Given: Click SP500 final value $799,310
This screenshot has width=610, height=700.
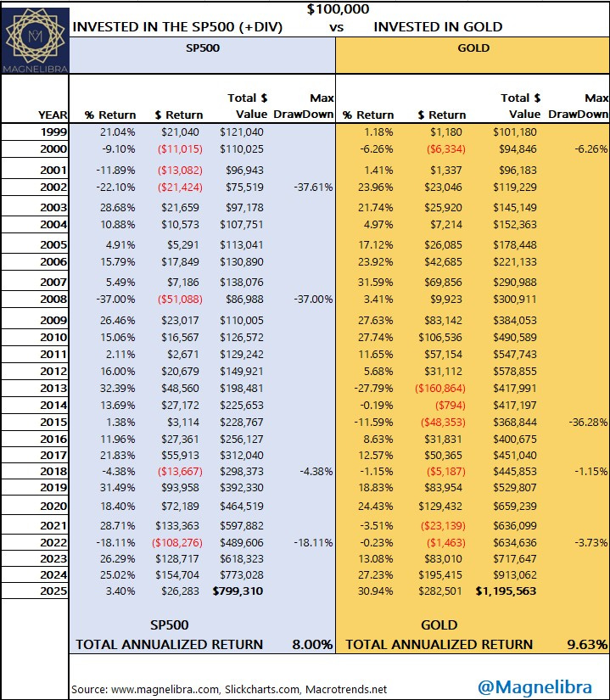Looking at the screenshot, I should click(x=238, y=591).
